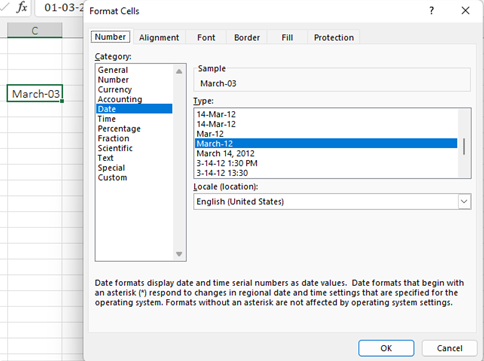Confirm with the OK button
This screenshot has height=361, width=484.
tap(386, 348)
